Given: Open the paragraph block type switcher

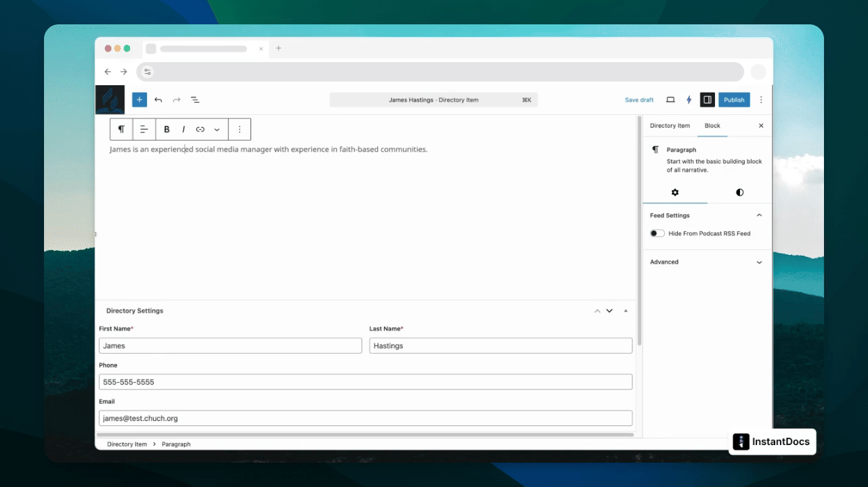Looking at the screenshot, I should click(122, 129).
